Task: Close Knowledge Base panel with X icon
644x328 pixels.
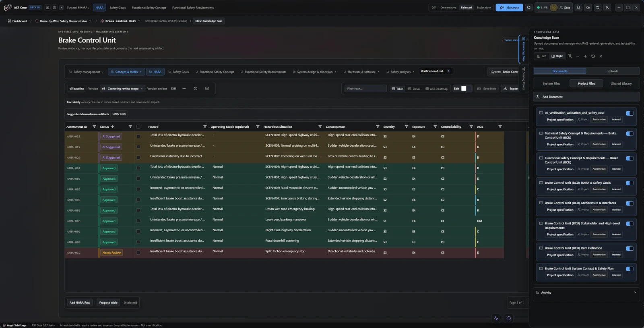Action: tap(601, 56)
